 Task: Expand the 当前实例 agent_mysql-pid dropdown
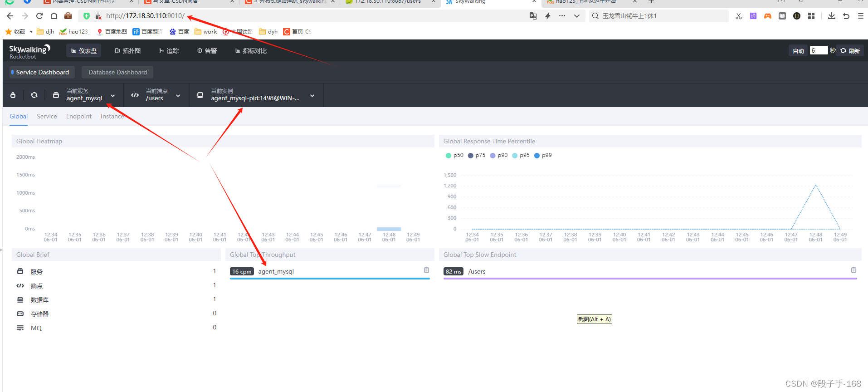coord(256,95)
